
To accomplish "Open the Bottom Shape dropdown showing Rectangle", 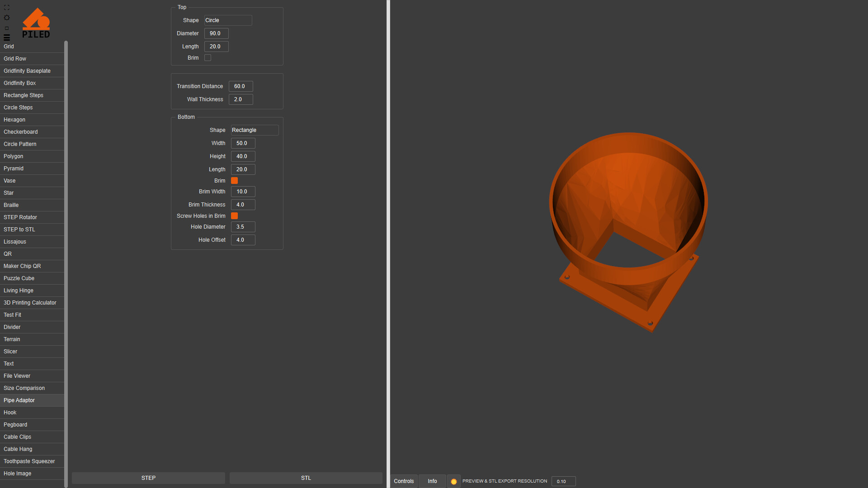I will point(255,130).
